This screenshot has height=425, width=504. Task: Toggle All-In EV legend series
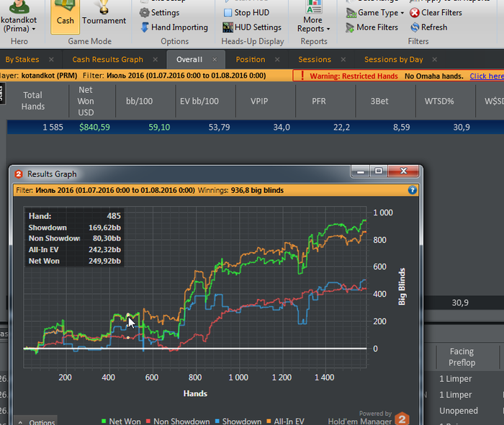click(x=285, y=421)
